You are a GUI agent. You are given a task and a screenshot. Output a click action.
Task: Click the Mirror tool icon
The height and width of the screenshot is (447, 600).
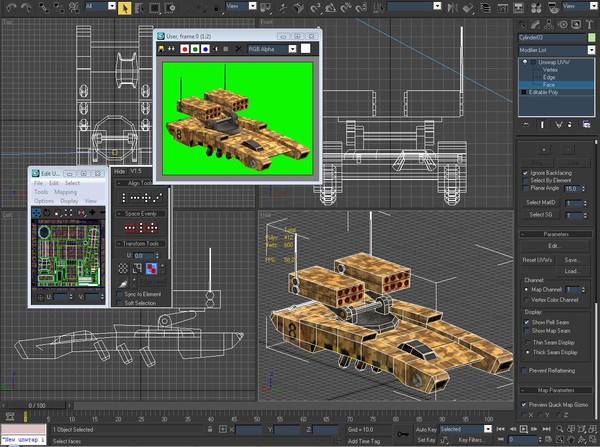click(453, 7)
